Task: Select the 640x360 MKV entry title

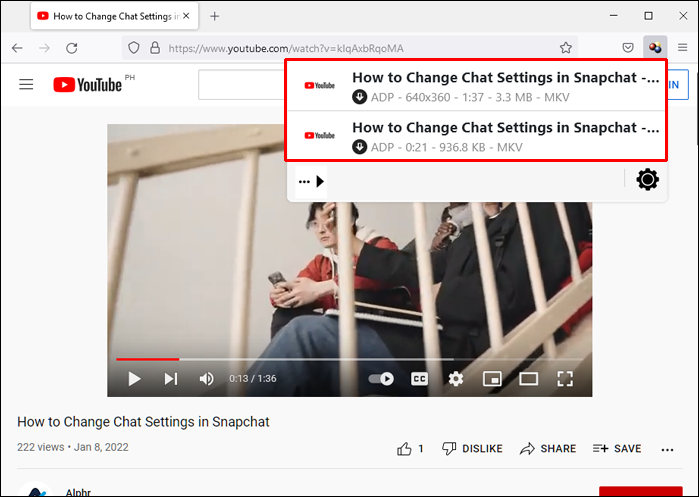Action: (506, 77)
